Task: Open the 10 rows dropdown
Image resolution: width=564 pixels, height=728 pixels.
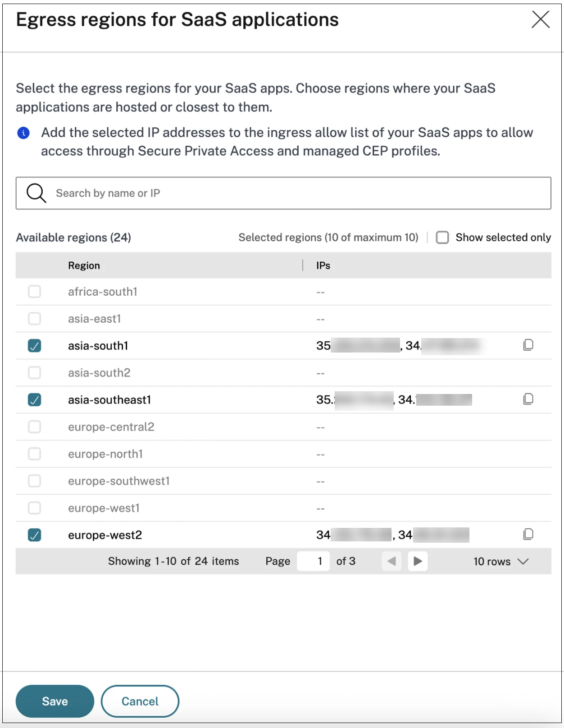Action: [500, 561]
